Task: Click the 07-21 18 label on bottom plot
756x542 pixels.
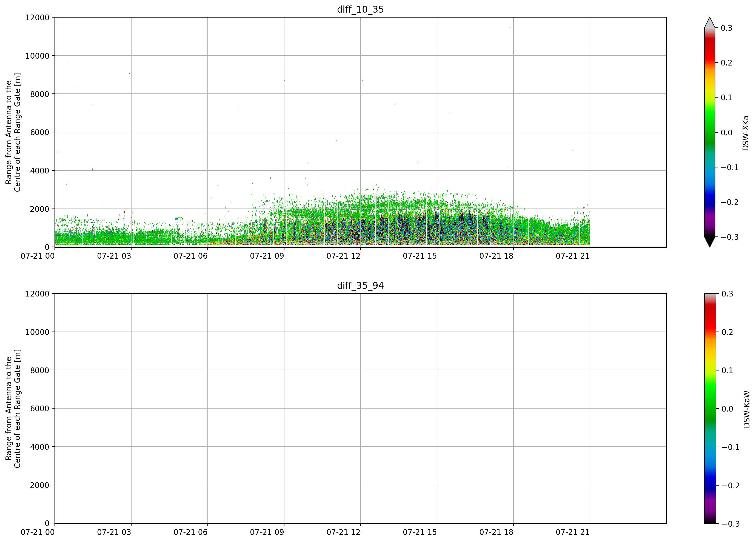Action: [496, 532]
